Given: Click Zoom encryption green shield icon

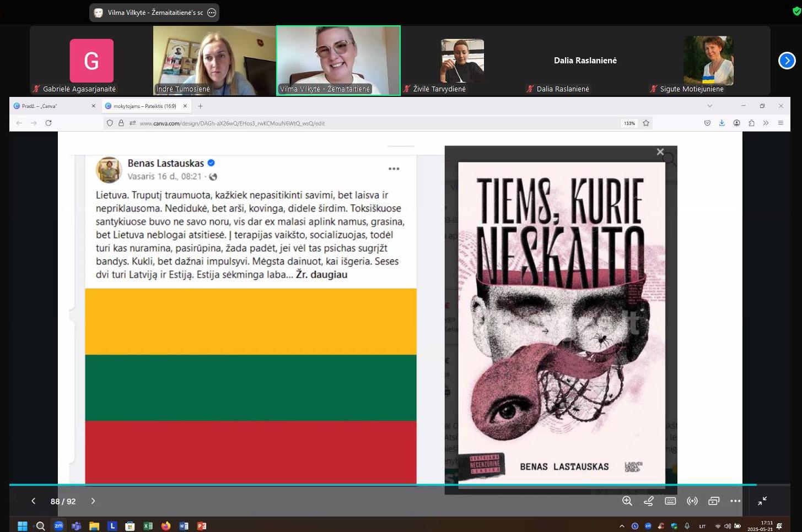Looking at the screenshot, I should [796, 11].
